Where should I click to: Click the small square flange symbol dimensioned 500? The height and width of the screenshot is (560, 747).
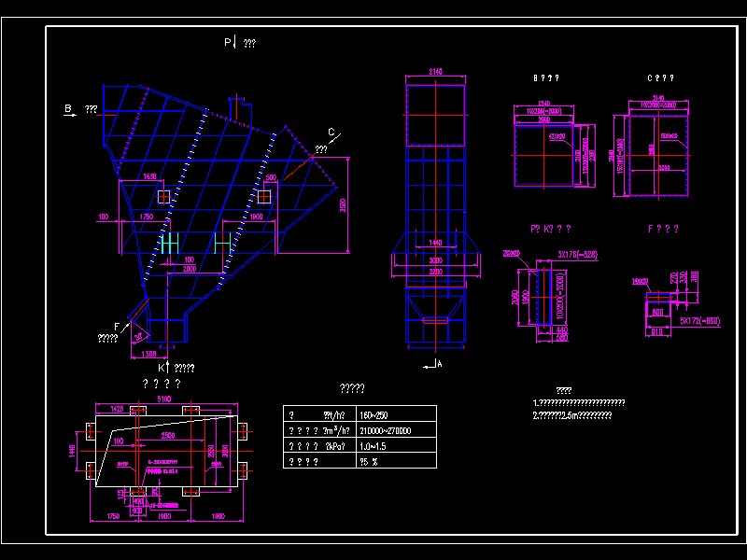pyautogui.click(x=265, y=195)
